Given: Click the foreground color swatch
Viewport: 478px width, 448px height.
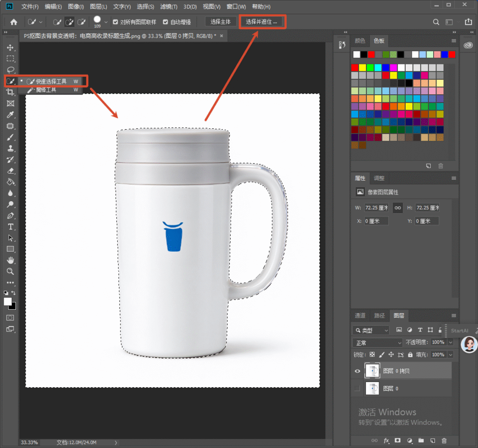Looking at the screenshot, I should tap(7, 301).
